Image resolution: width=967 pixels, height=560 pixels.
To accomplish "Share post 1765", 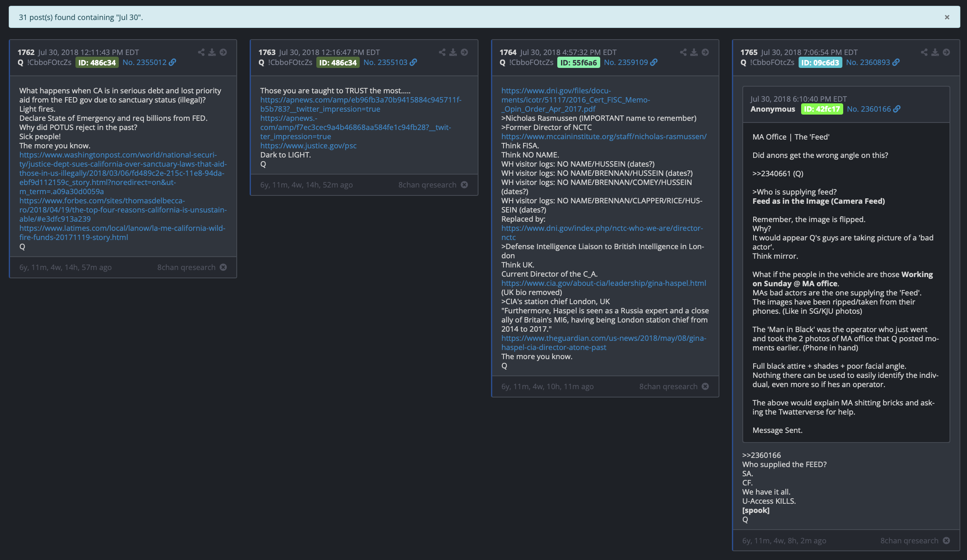I will (924, 52).
